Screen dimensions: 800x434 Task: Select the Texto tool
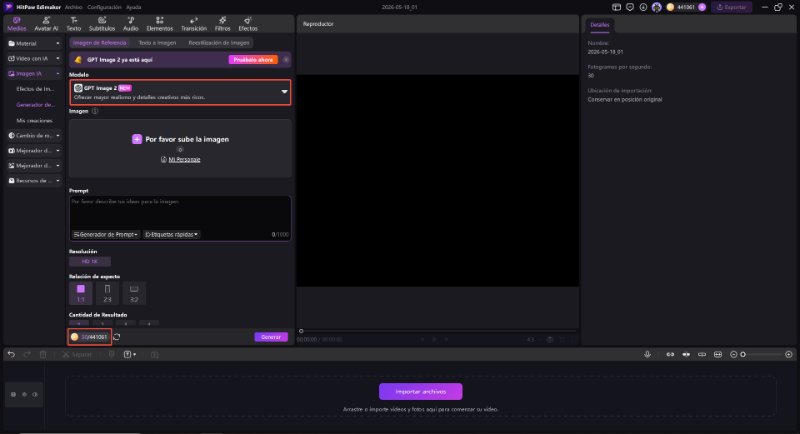(74, 23)
